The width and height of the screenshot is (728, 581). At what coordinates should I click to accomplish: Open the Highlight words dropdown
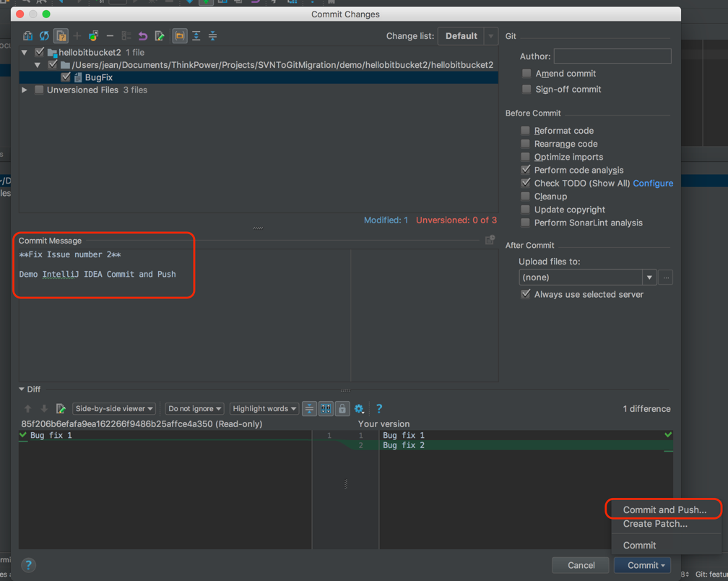[x=264, y=409]
